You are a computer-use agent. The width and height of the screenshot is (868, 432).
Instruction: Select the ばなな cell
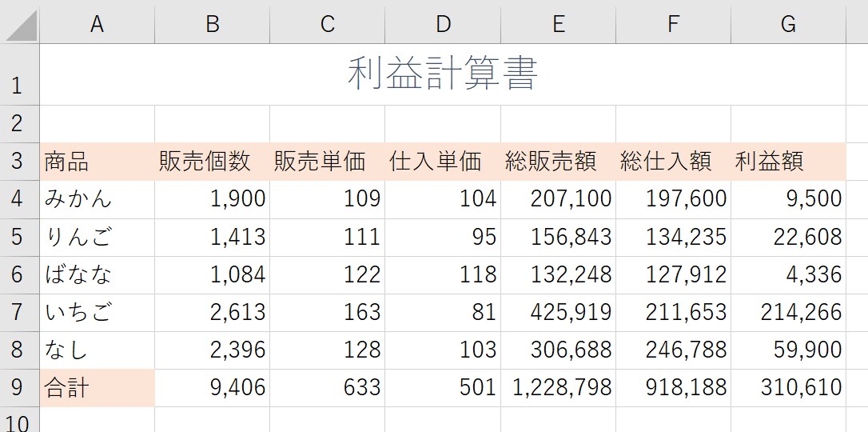tap(98, 274)
